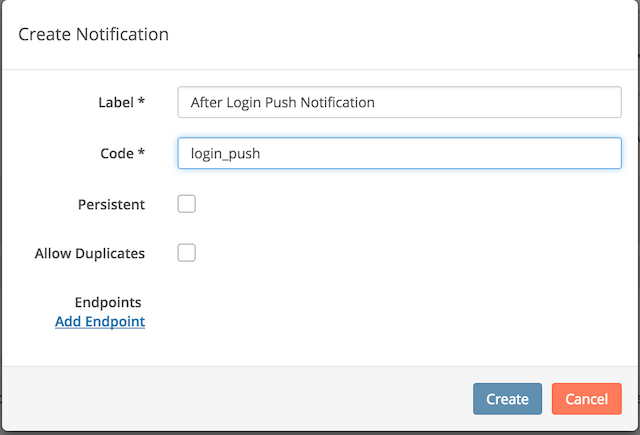Focus the Code input containing login_push
The width and height of the screenshot is (640, 435).
click(398, 153)
